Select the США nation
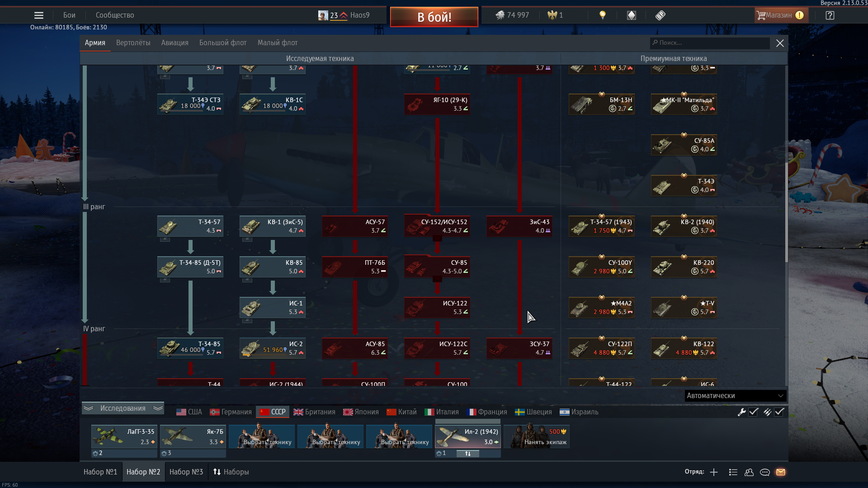The image size is (868, 488). pyautogui.click(x=189, y=412)
